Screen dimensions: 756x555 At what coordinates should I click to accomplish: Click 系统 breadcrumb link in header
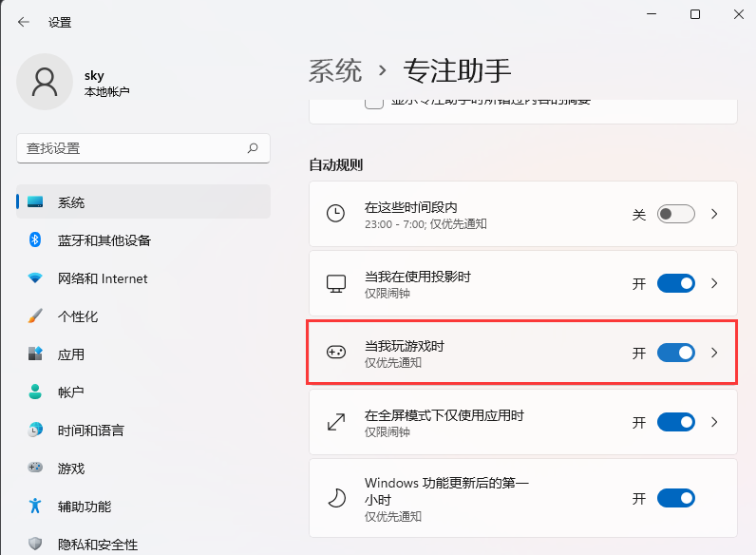point(335,70)
